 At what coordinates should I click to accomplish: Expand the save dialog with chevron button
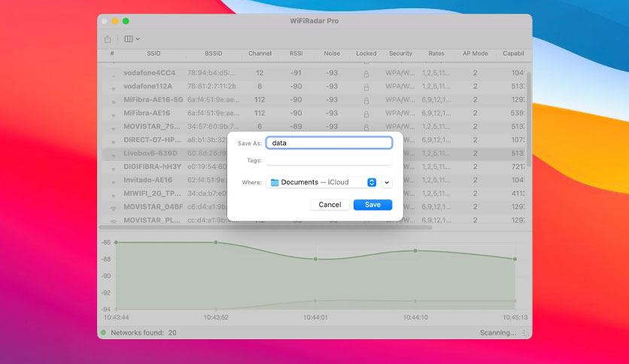pyautogui.click(x=387, y=183)
